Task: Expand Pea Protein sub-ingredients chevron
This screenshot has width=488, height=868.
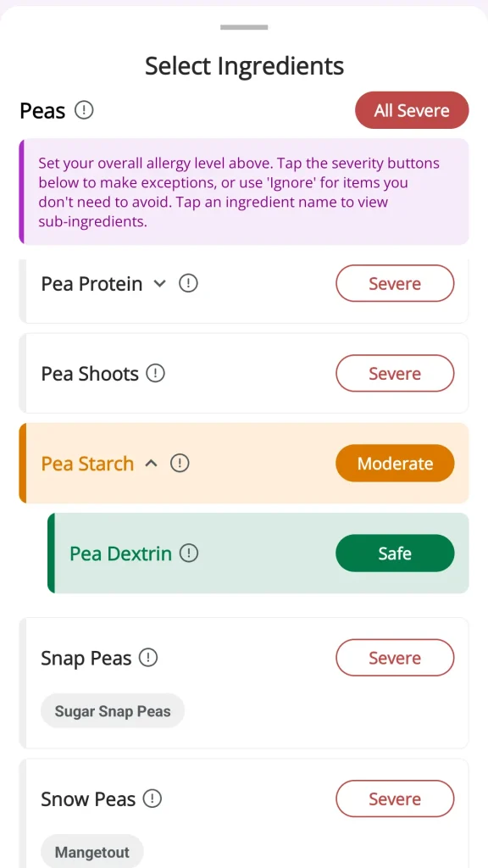Action: coord(159,284)
